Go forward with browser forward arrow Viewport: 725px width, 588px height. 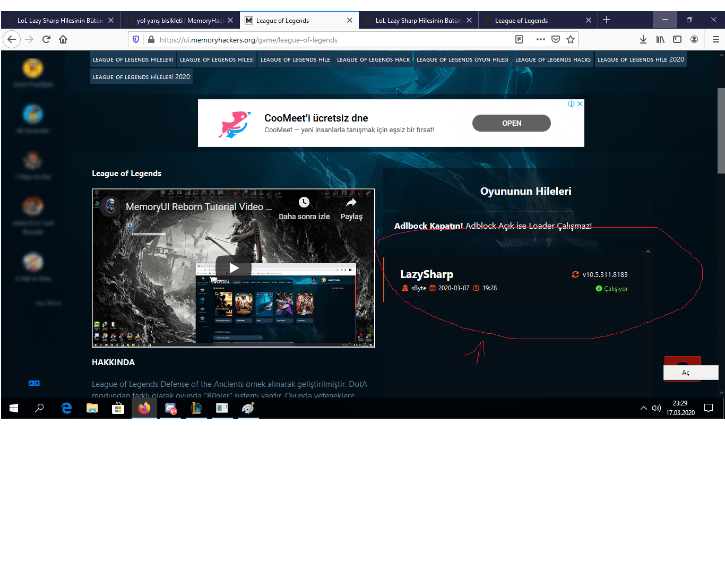tap(29, 39)
